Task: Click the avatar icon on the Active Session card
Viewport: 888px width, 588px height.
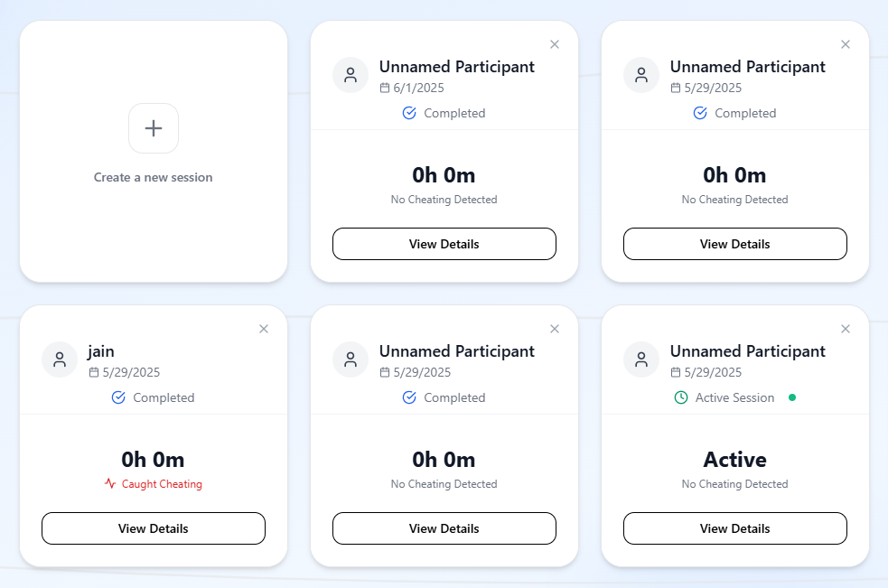Action: pos(641,359)
